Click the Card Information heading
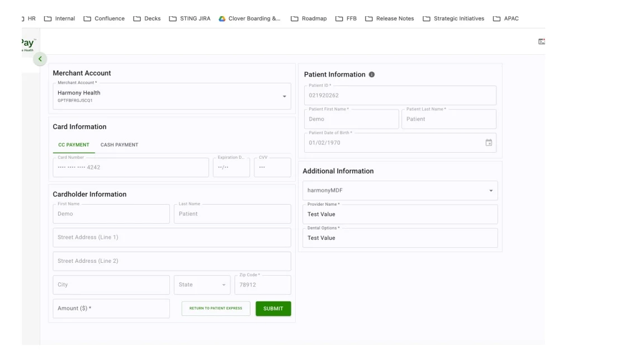Screen dimensions: 644x359 tap(79, 127)
